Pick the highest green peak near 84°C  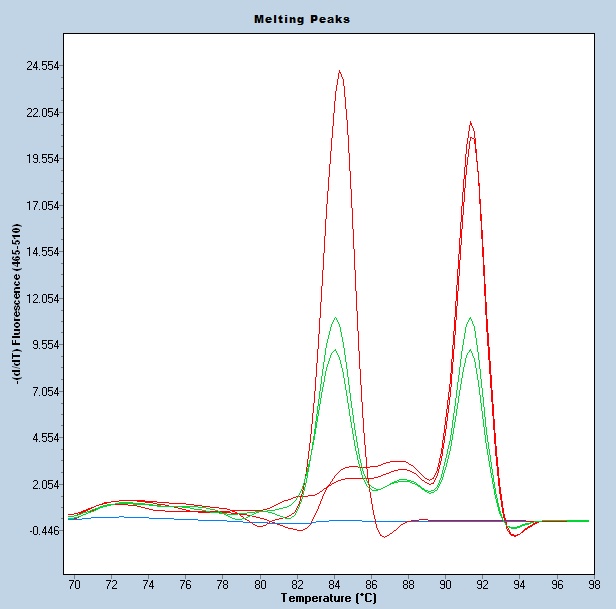(x=335, y=318)
